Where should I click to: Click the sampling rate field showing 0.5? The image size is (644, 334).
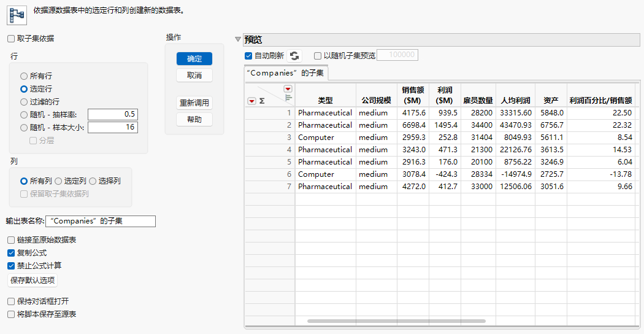click(x=112, y=115)
